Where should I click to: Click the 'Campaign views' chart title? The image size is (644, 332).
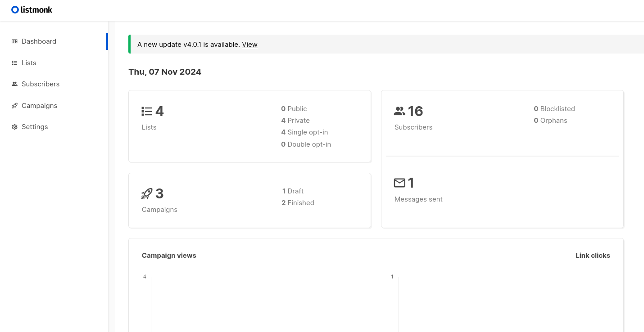[169, 256]
